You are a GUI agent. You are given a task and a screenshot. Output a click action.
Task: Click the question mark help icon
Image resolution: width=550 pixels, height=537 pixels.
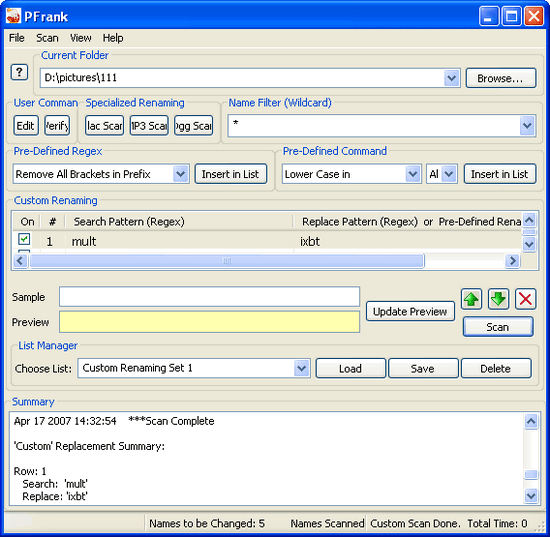(x=19, y=73)
